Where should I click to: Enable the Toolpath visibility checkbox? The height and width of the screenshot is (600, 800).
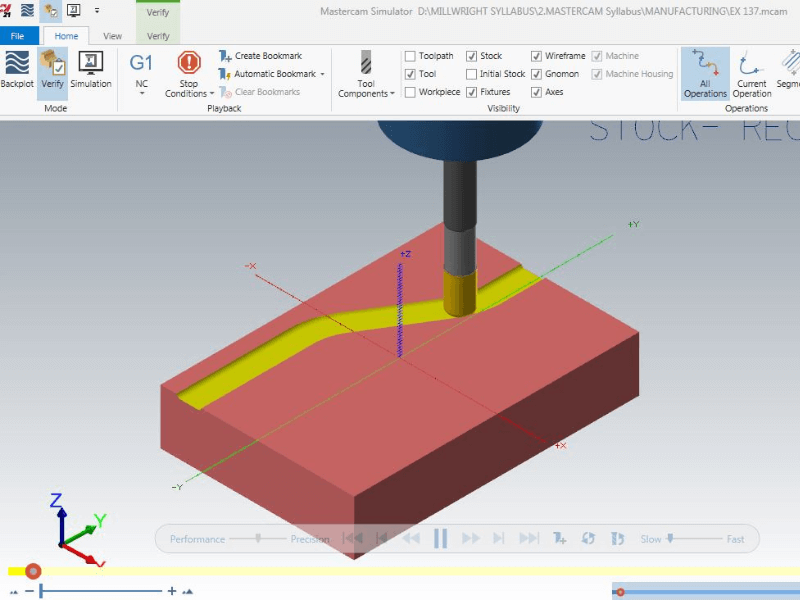pyautogui.click(x=411, y=56)
